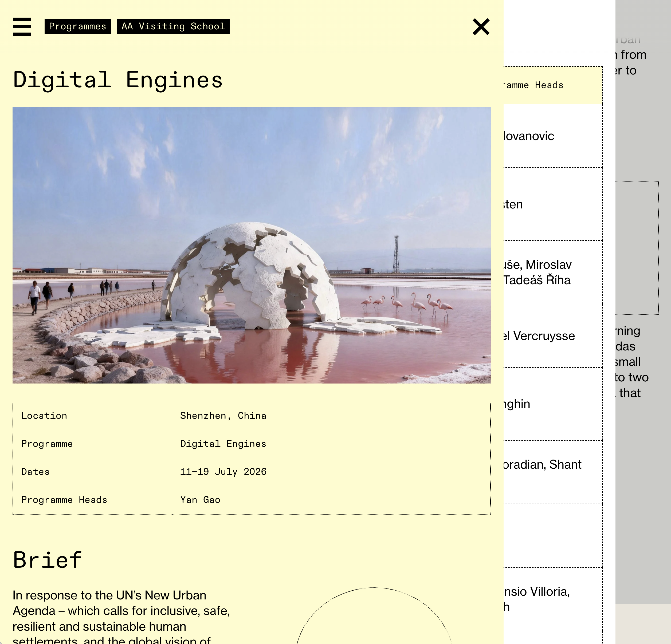Open AA Visiting School breadcrumb tag
Screen dimensions: 671x644
pyautogui.click(x=173, y=27)
